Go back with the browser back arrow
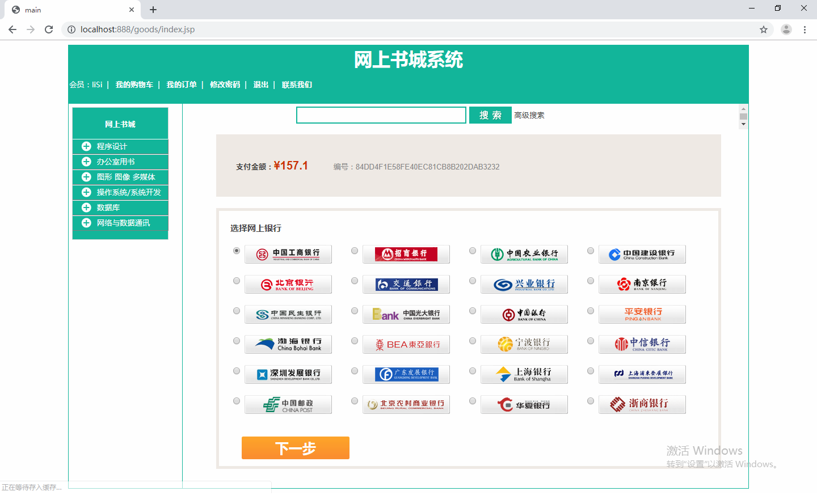The image size is (817, 504). pyautogui.click(x=12, y=29)
